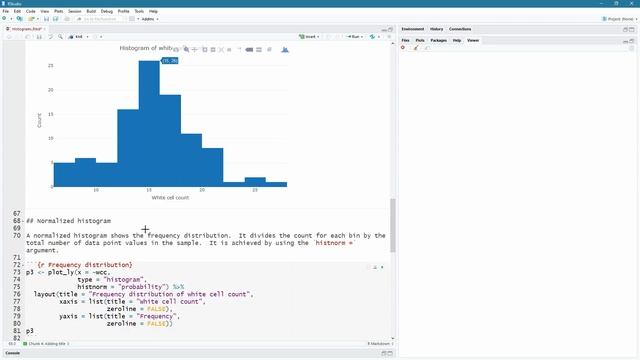Open the R Markdown file type selector
This screenshot has height=360, width=640.
380,344
